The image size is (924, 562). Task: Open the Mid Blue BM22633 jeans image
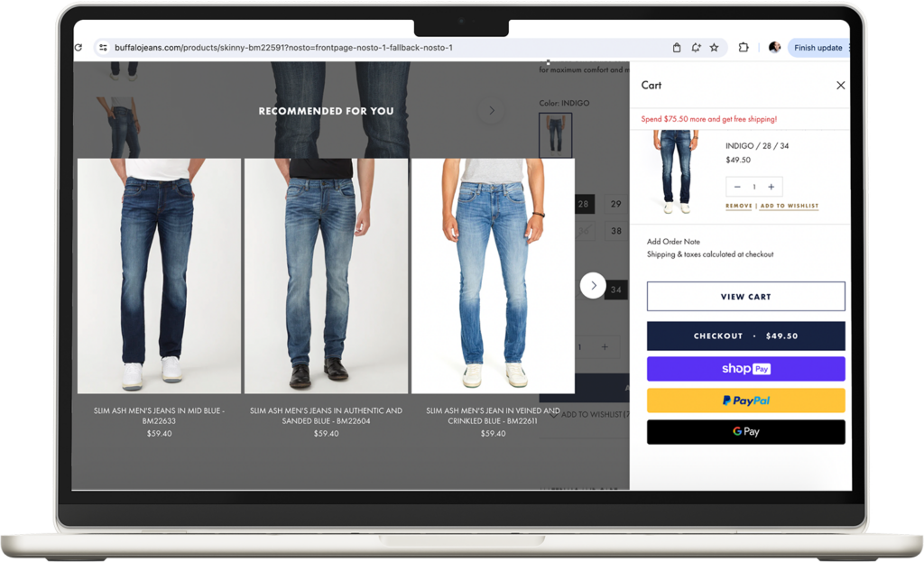tap(159, 276)
